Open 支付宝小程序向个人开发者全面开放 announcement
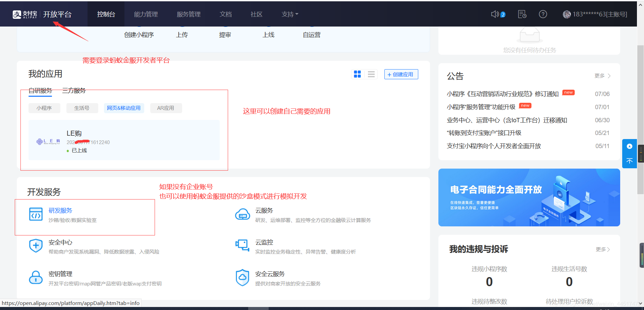Screen dimensions: 644x310 (494, 146)
